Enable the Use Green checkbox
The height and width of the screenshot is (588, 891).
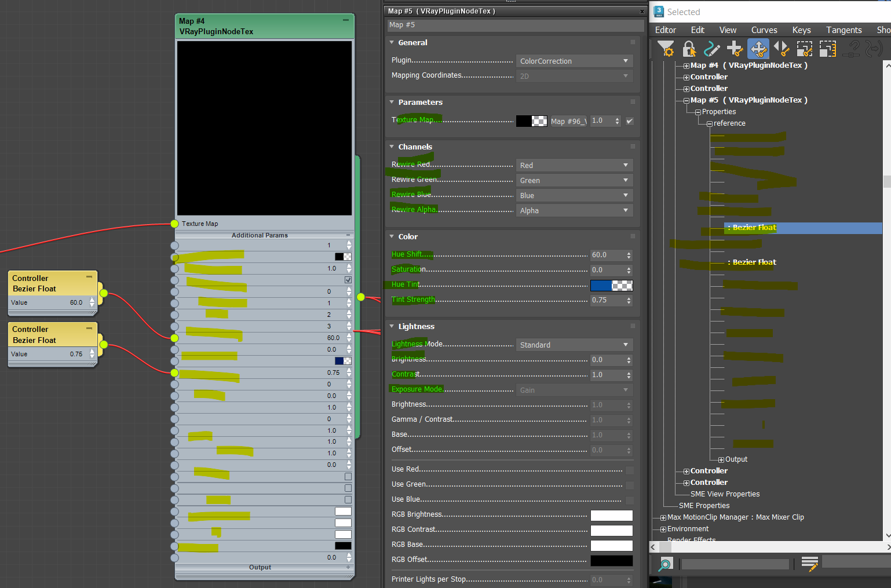click(x=630, y=485)
